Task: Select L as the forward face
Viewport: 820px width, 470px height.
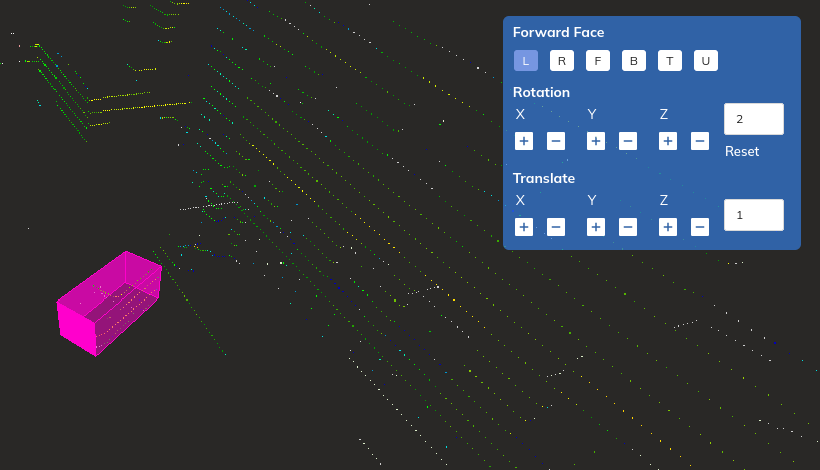Action: coord(526,61)
